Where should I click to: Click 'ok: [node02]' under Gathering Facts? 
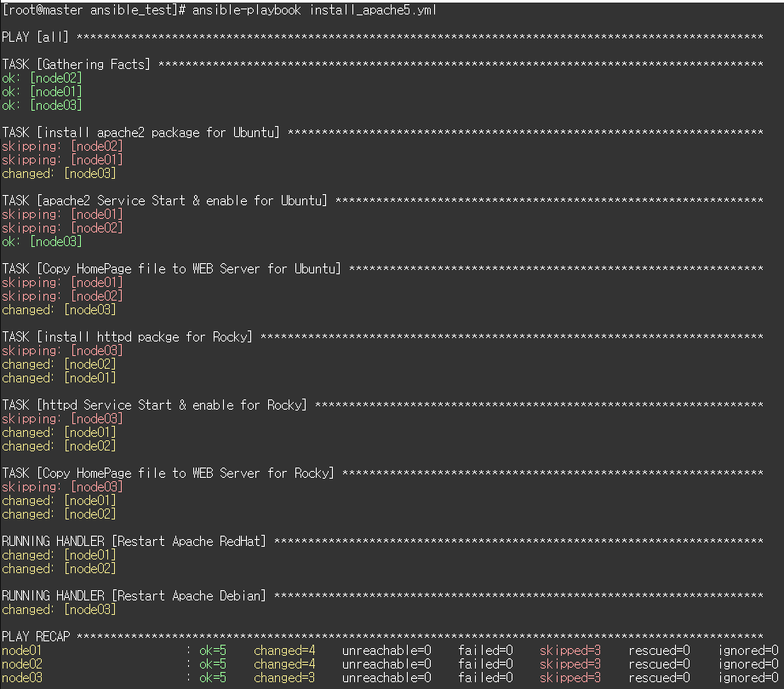(42, 78)
